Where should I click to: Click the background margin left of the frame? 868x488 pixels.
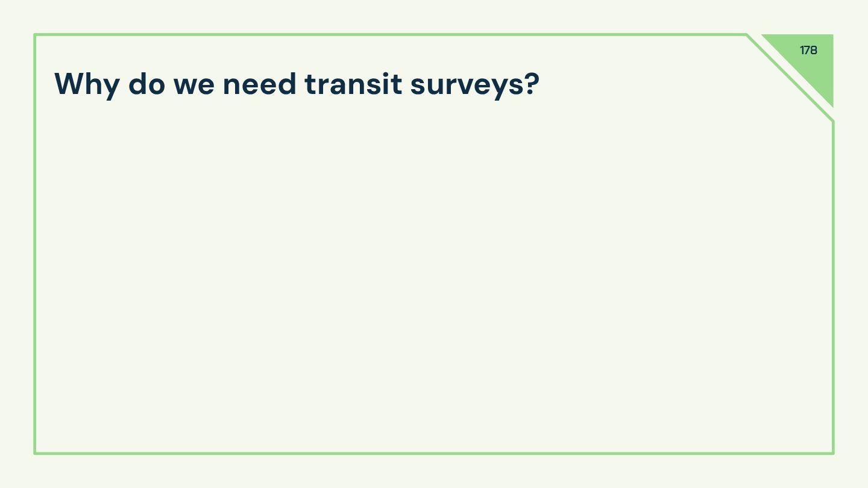click(17, 241)
